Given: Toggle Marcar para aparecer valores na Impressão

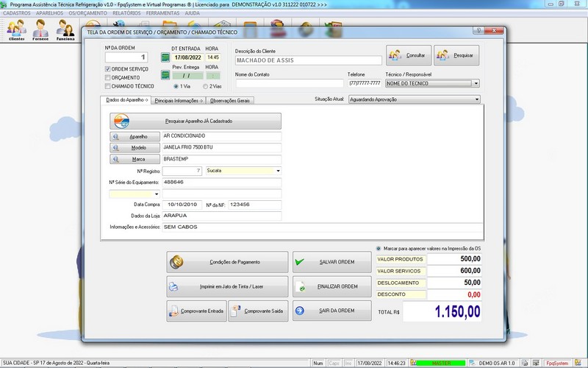Looking at the screenshot, I should 379,249.
